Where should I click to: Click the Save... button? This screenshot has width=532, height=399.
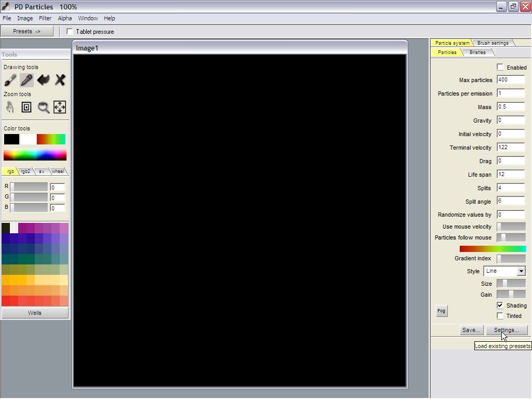tap(471, 330)
